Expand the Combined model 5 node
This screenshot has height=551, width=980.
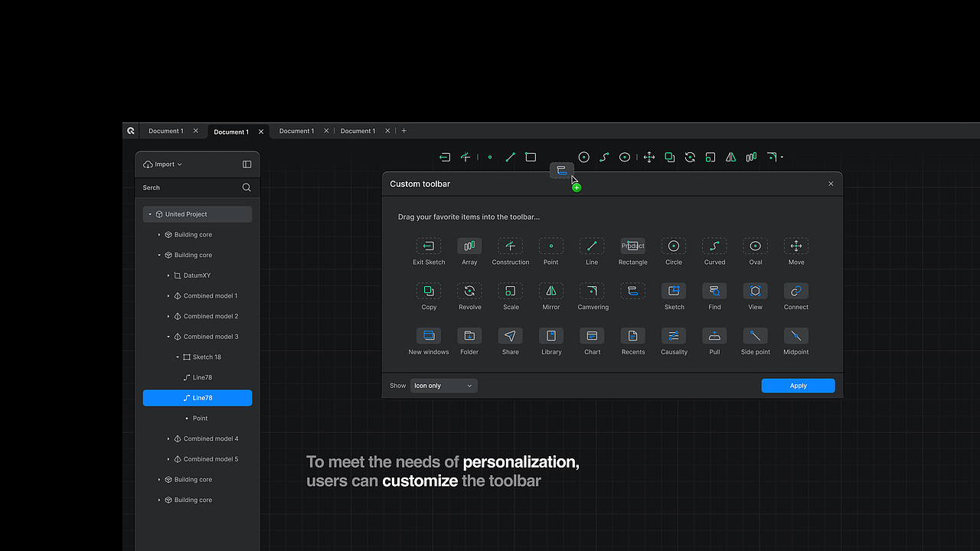[168, 459]
